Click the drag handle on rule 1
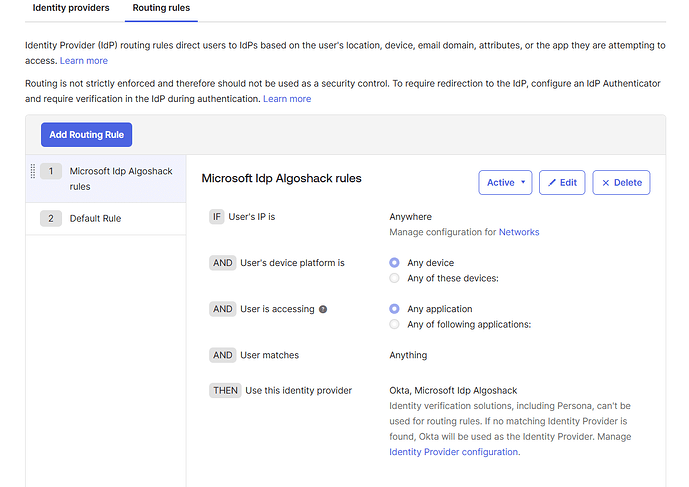 coord(33,170)
